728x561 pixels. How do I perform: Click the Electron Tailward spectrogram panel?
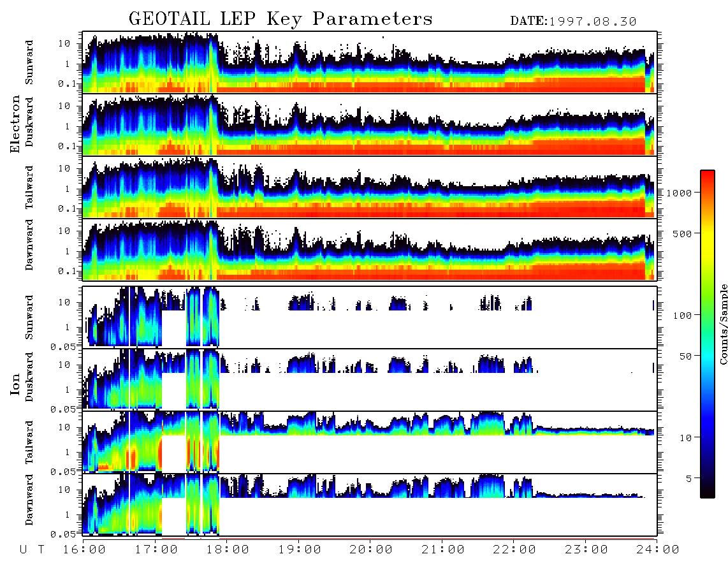[370, 187]
